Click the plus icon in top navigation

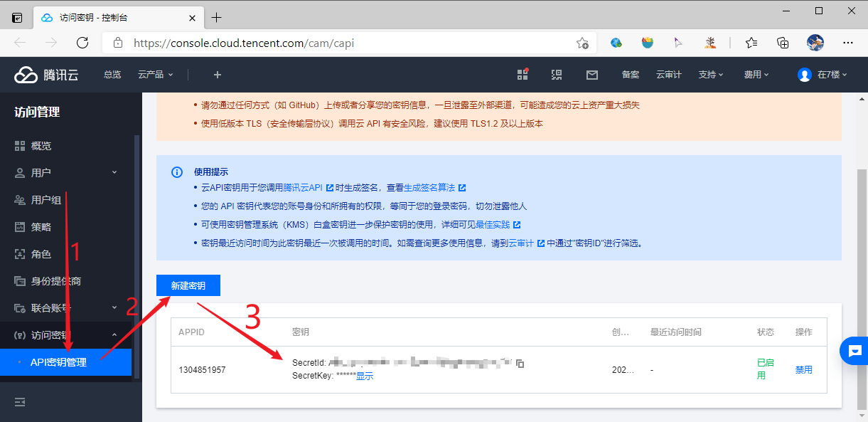tap(218, 75)
